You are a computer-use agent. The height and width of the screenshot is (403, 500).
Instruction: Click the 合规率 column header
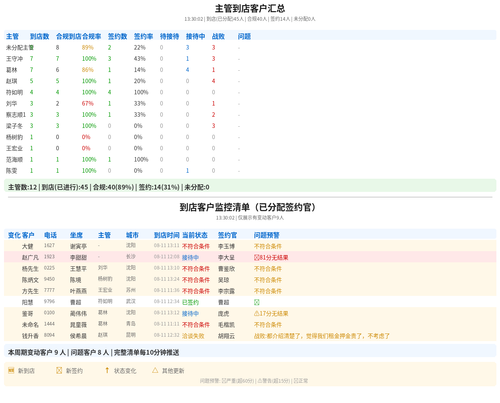click(92, 36)
